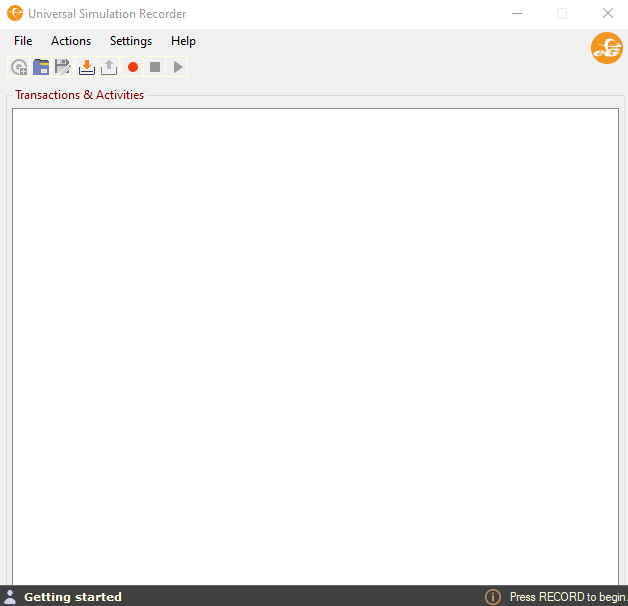
Task: Click the user icon in status bar
Action: click(x=10, y=597)
